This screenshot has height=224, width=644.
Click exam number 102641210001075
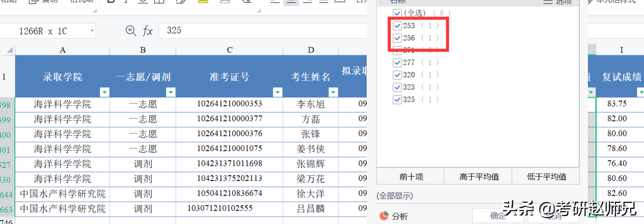[x=229, y=149]
